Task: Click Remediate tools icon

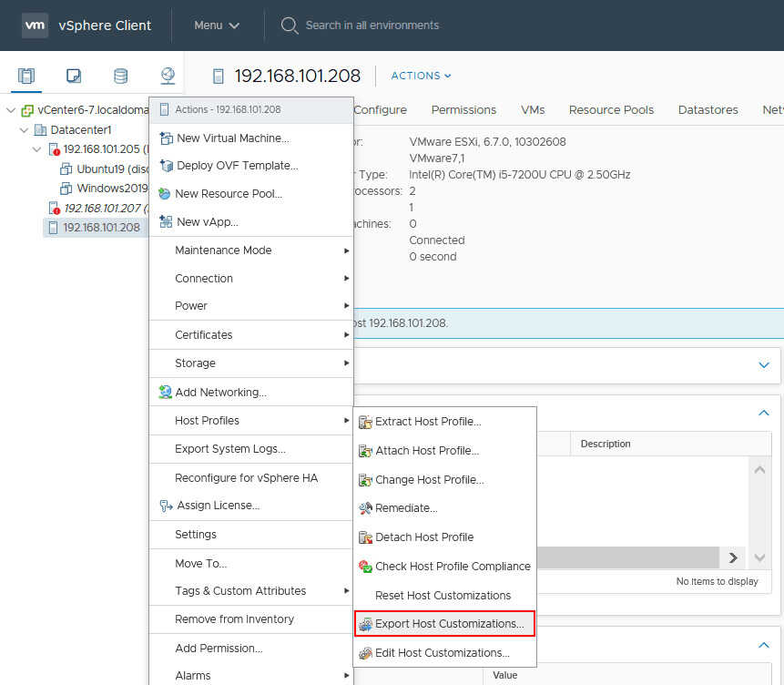Action: coord(365,508)
